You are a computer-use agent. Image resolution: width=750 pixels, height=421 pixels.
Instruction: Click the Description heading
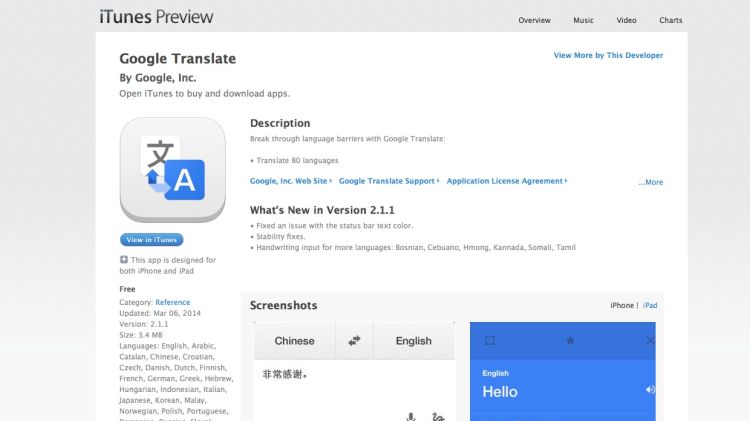coord(280,123)
